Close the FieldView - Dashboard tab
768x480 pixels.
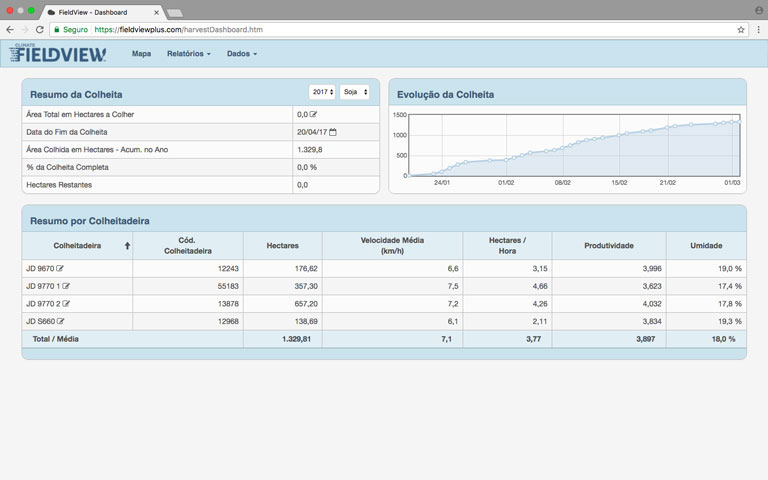[156, 12]
